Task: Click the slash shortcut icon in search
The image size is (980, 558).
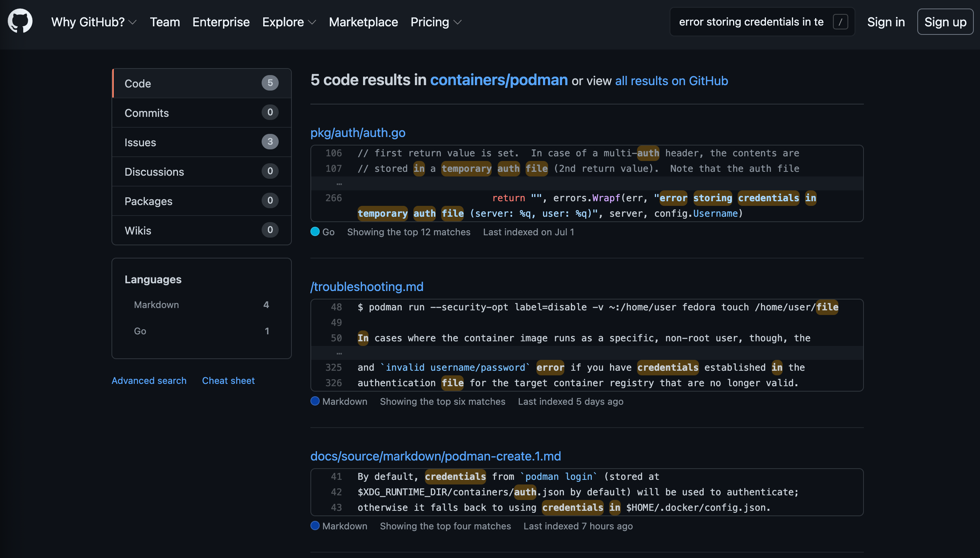Action: pyautogui.click(x=840, y=22)
